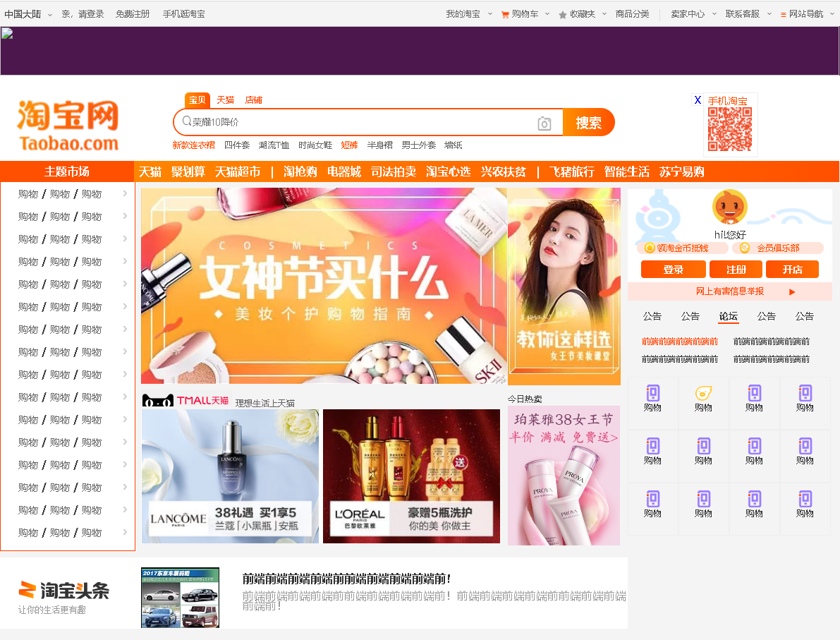Expand the 我的淘宝 dropdown arrow
840x640 pixels.
489,14
